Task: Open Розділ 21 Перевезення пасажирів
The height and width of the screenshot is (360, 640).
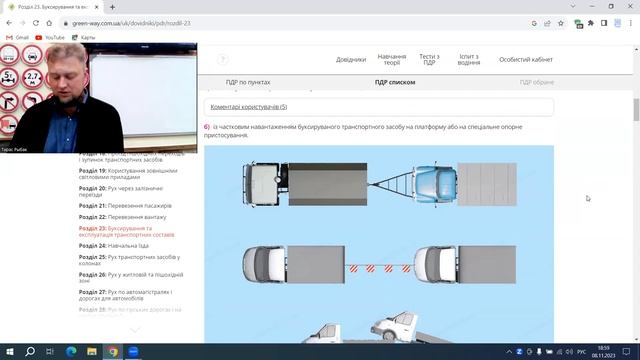Action: (x=125, y=206)
